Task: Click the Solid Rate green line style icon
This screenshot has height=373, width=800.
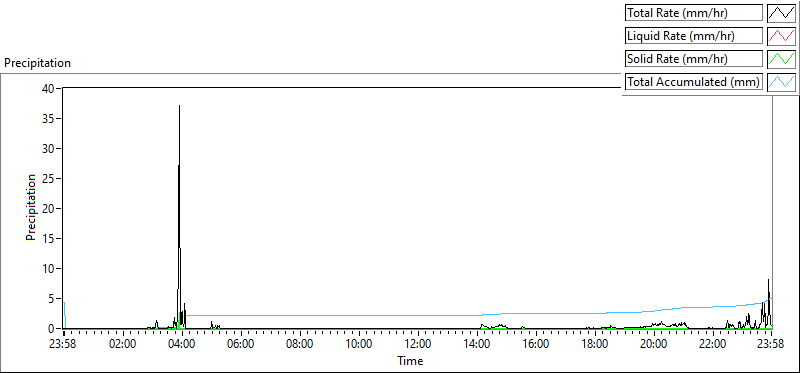Action: click(781, 58)
